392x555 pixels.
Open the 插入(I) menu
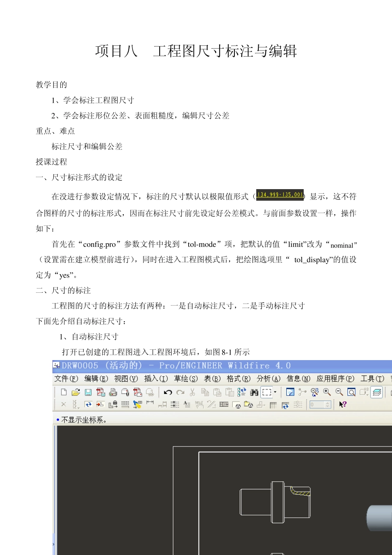pyautogui.click(x=156, y=379)
